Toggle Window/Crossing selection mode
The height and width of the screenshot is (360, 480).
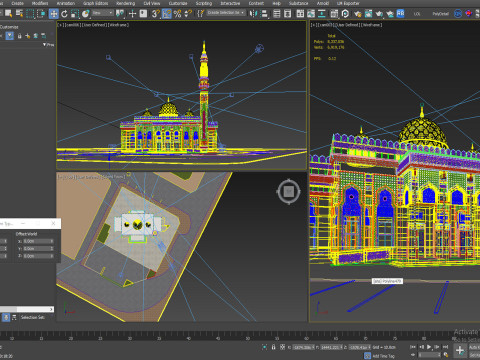click(x=41, y=14)
